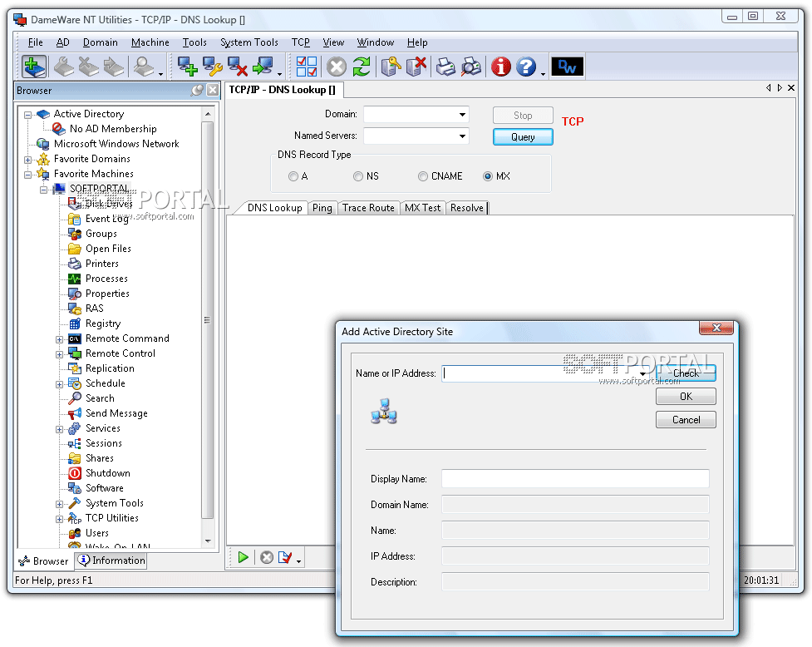Click the Stop button

(523, 115)
